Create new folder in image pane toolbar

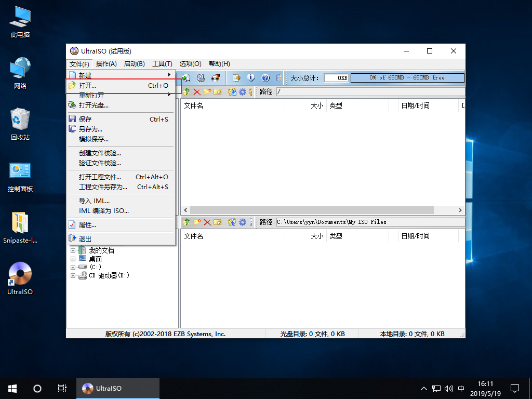pyautogui.click(x=207, y=91)
